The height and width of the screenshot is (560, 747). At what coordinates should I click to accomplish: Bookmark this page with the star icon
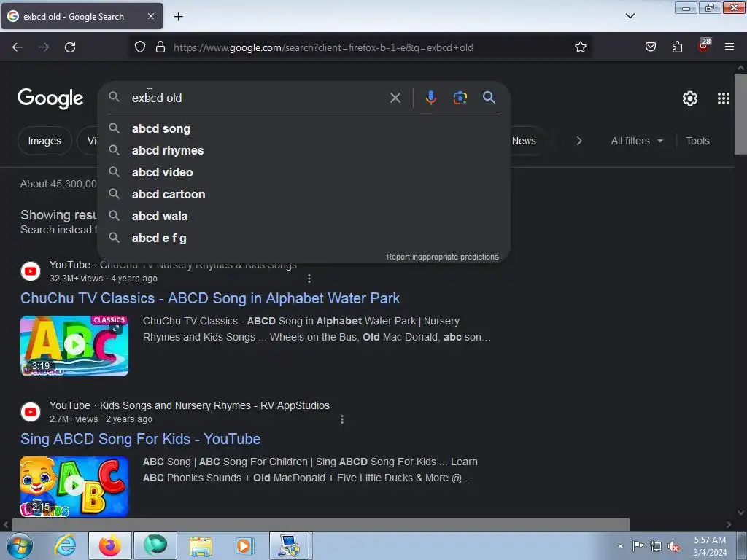coord(580,47)
